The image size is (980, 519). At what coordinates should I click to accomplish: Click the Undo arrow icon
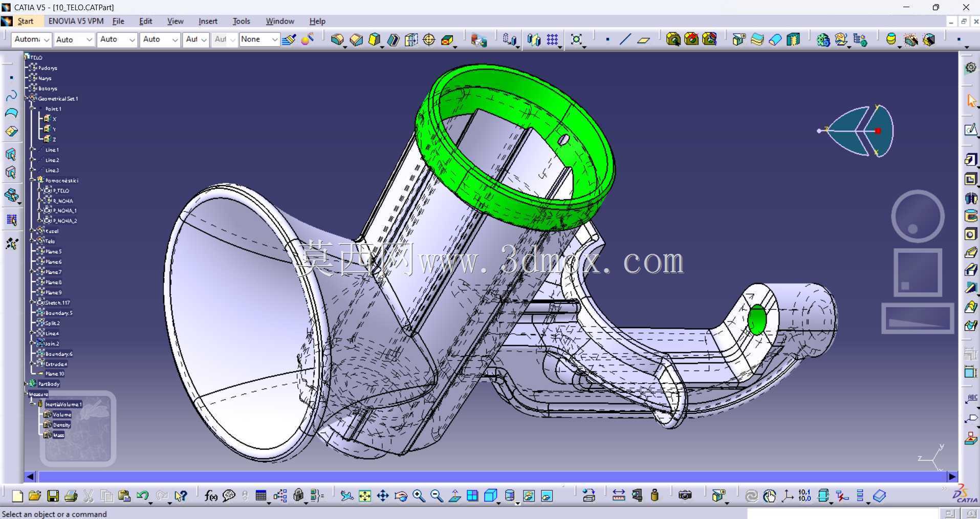(143, 496)
